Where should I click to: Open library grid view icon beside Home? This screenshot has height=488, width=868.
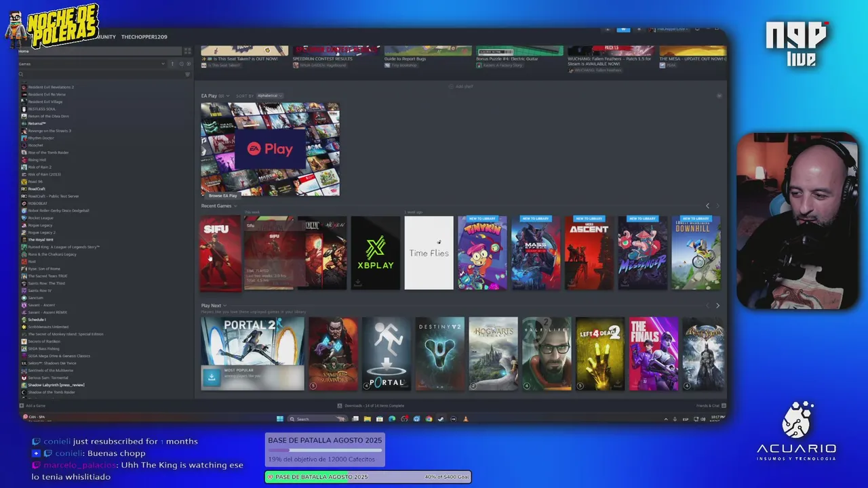188,51
